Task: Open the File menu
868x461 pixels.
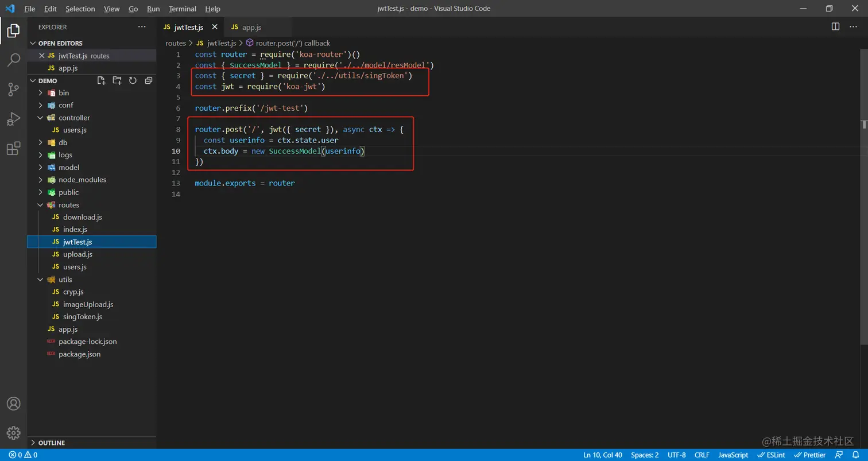Action: point(30,9)
